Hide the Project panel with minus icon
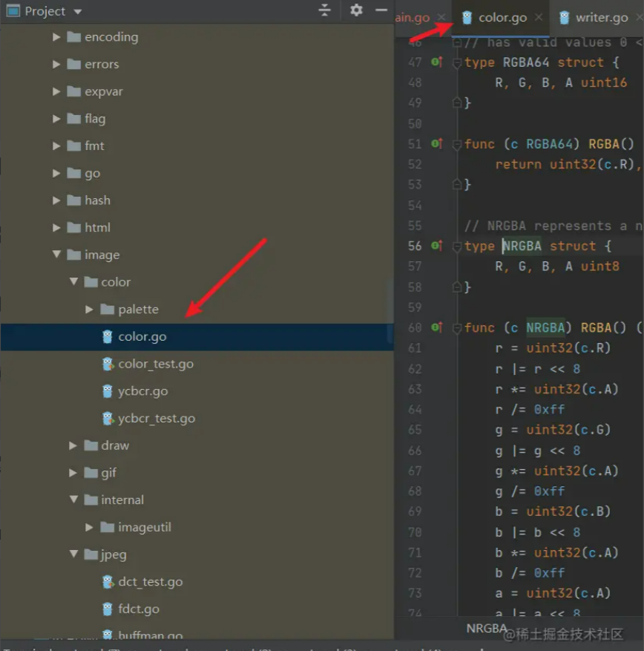This screenshot has height=651, width=644. point(381,10)
